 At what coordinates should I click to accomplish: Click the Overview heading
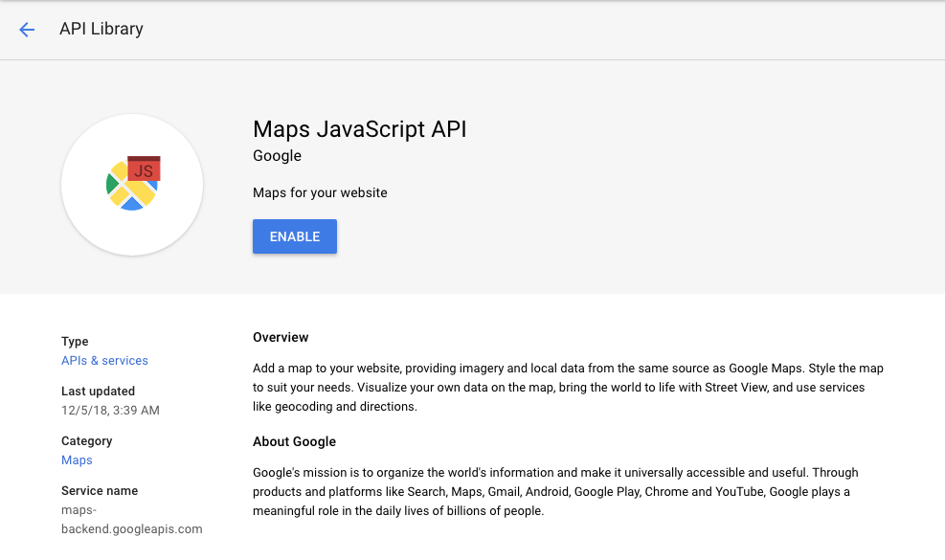point(281,338)
